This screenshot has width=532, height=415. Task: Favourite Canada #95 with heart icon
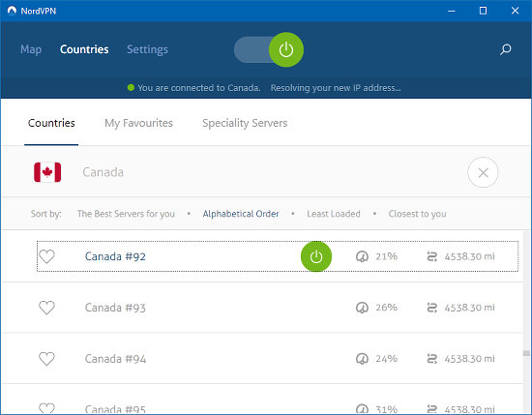[x=46, y=408]
